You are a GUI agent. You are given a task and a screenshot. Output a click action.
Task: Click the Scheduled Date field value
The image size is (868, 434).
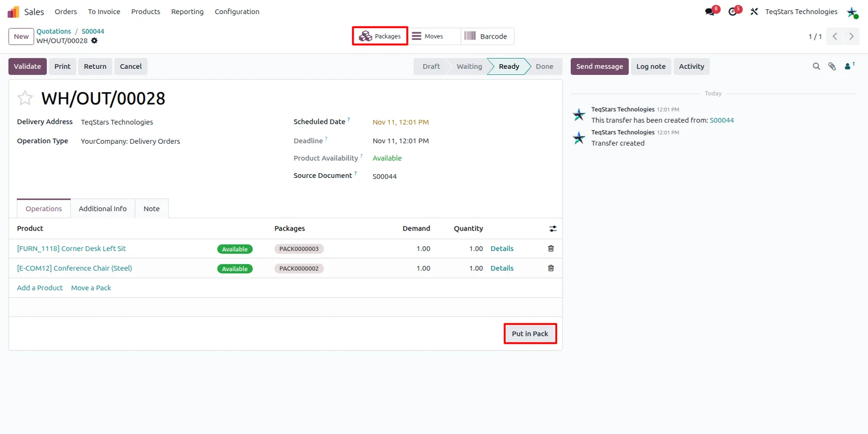coord(400,122)
